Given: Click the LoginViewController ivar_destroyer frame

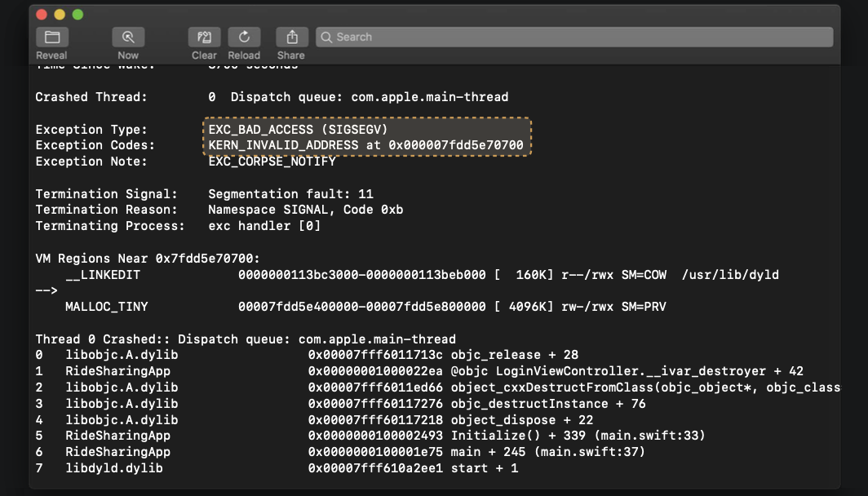Looking at the screenshot, I should click(x=408, y=370).
